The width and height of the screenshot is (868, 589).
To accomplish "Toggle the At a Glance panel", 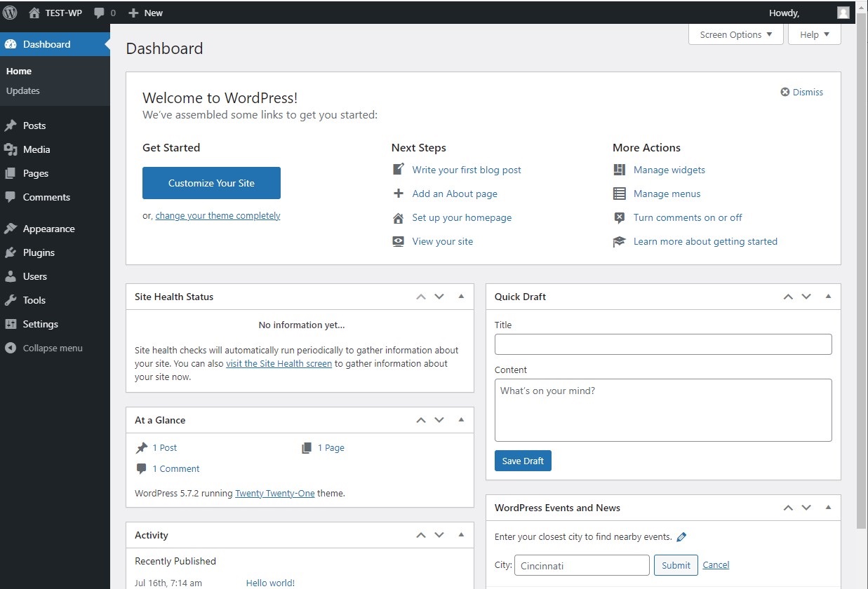I will (x=461, y=420).
